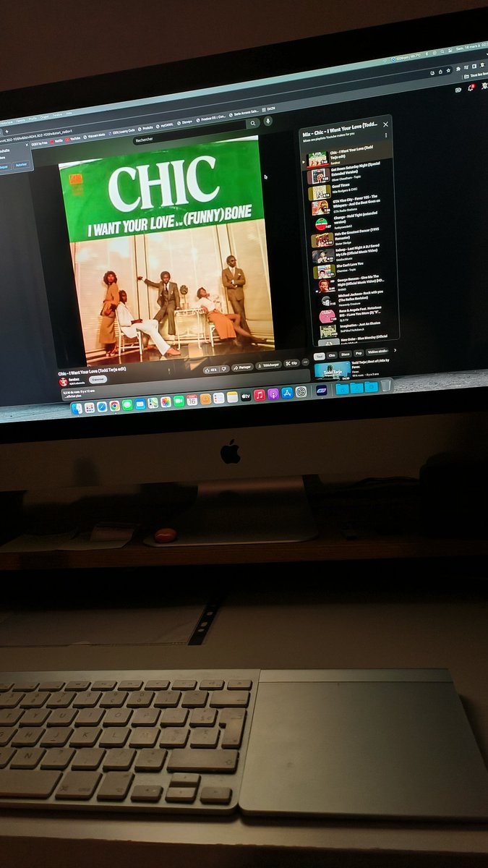
Task: Close the Mix playlist panel
Action: [x=385, y=124]
